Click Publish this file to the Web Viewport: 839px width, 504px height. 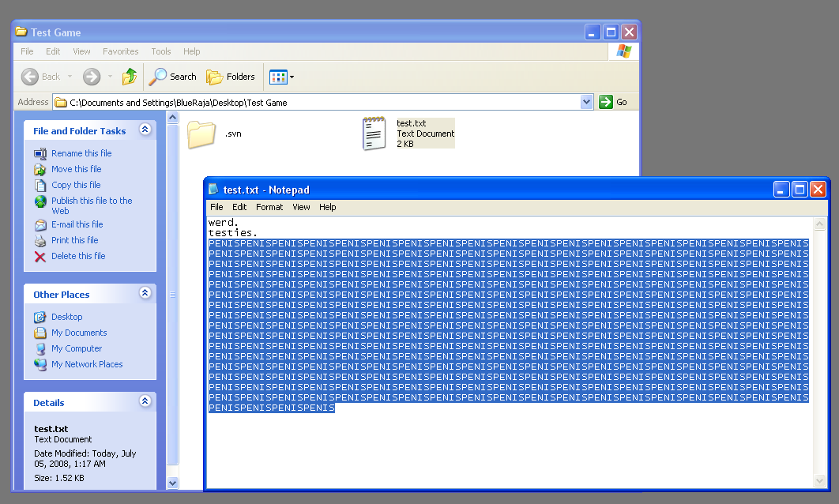pyautogui.click(x=92, y=205)
